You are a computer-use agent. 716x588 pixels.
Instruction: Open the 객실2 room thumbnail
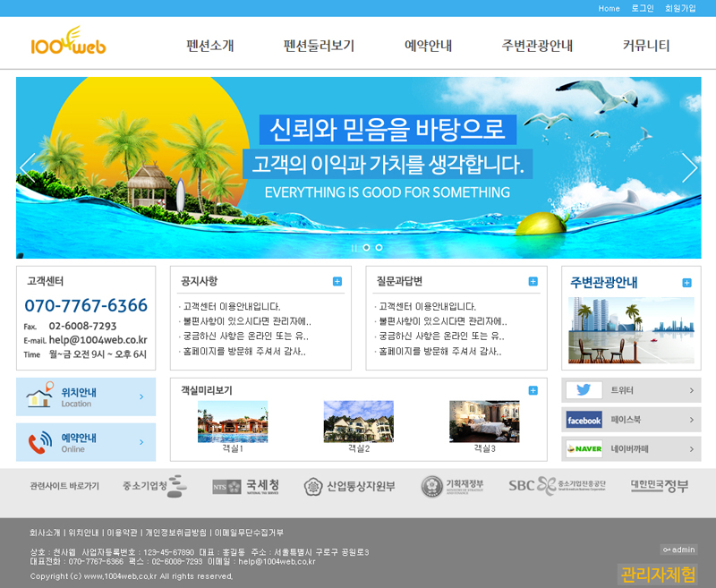click(x=358, y=422)
